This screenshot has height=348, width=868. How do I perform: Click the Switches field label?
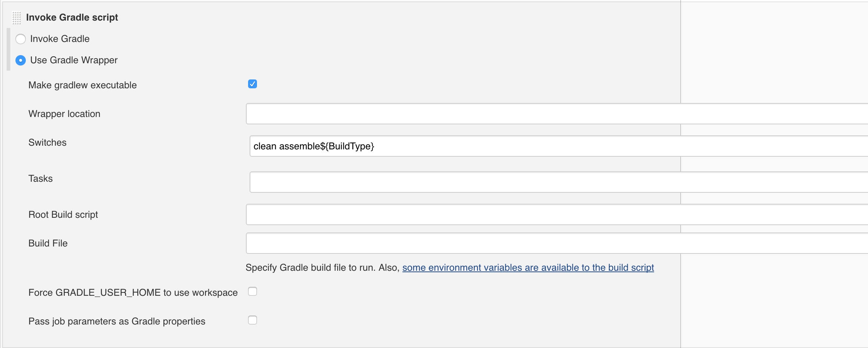click(x=47, y=142)
